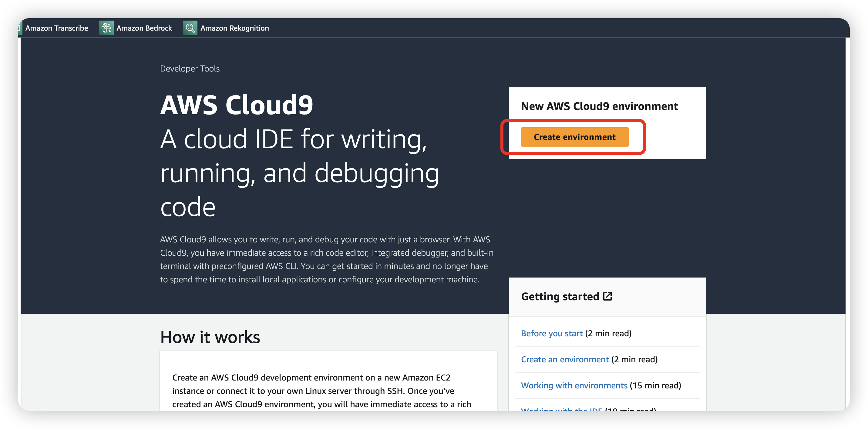The height and width of the screenshot is (429, 868).
Task: Click the Getting started heading link
Action: click(560, 296)
